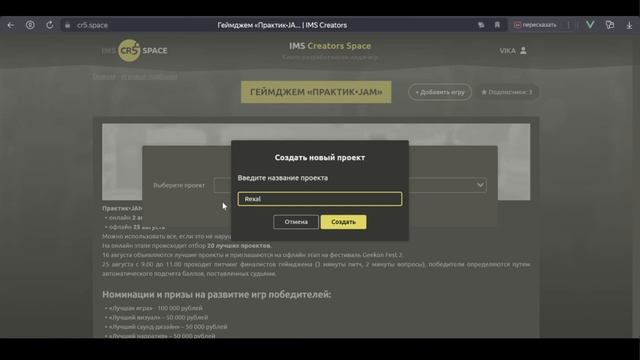Click the Выберите проект label

click(x=179, y=185)
